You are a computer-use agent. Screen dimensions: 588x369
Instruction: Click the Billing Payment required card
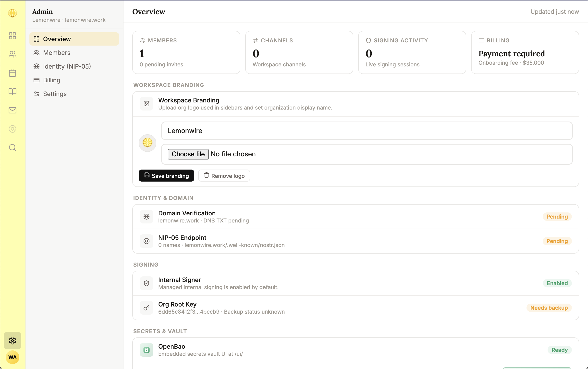pyautogui.click(x=525, y=52)
